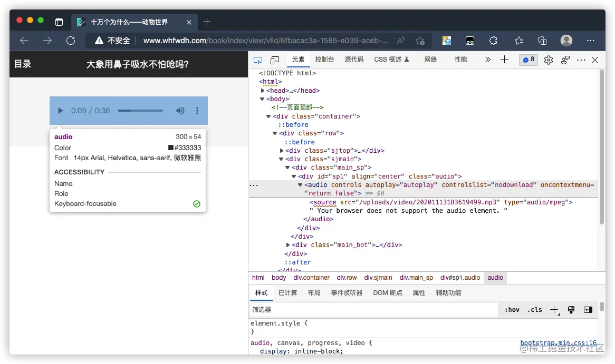The height and width of the screenshot is (364, 615).
Task: Open the favorites list icon
Action: pyautogui.click(x=519, y=41)
